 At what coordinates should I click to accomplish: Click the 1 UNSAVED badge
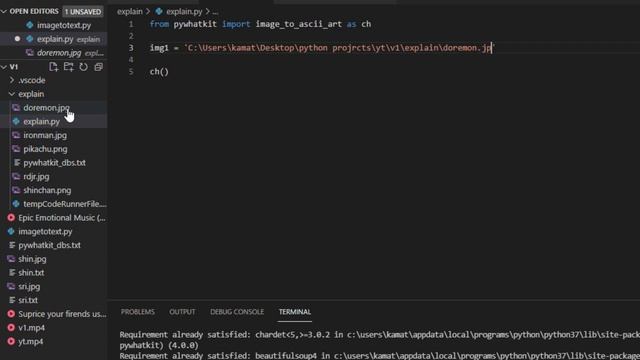click(x=83, y=11)
